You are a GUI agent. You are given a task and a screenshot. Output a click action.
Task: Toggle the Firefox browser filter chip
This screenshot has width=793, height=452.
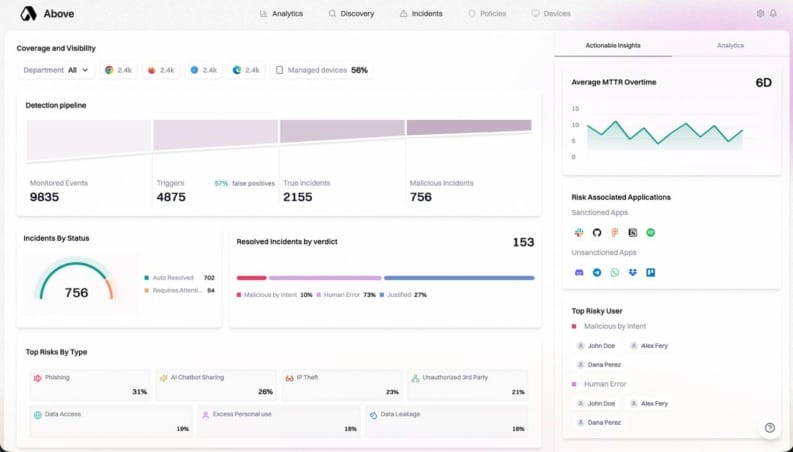(x=161, y=70)
